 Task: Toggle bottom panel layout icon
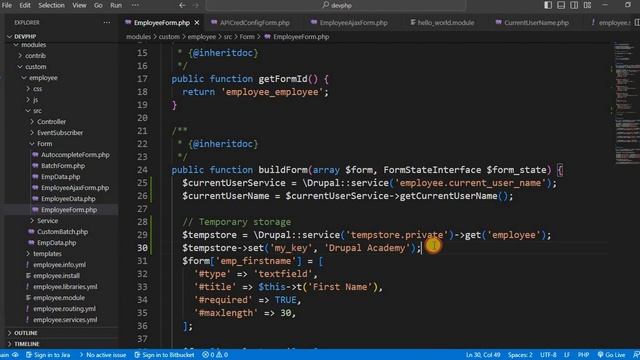point(561,5)
